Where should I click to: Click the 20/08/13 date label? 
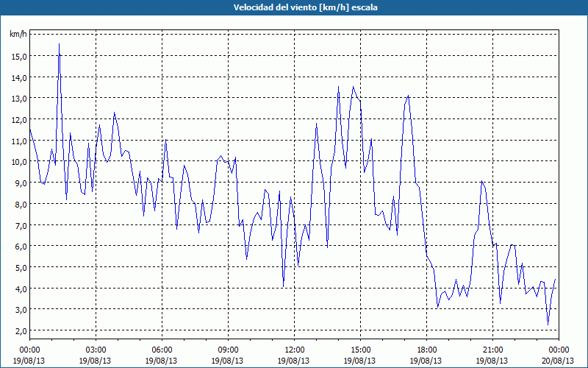tap(559, 361)
